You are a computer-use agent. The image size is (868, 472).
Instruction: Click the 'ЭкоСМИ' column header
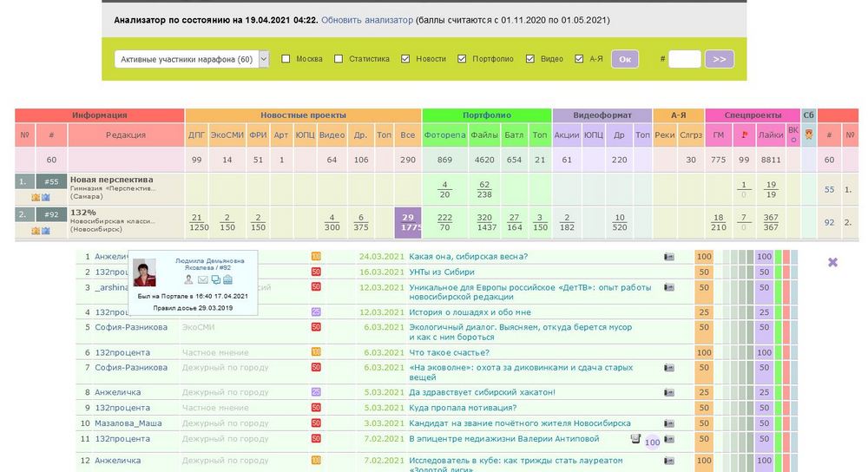click(x=227, y=135)
